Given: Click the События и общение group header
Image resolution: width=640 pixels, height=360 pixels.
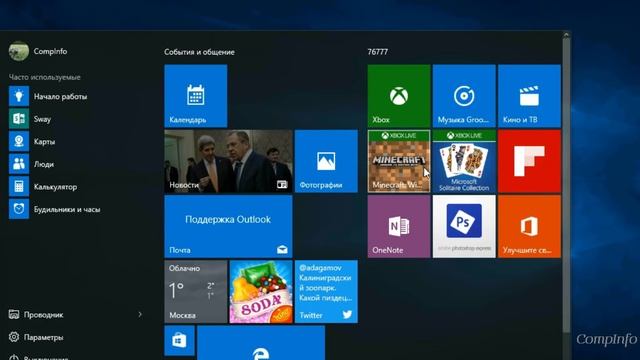Looking at the screenshot, I should (199, 52).
